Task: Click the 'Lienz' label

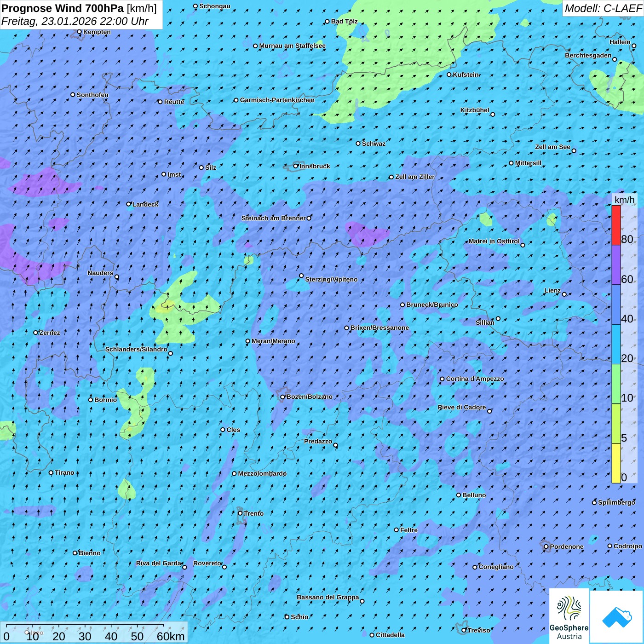Action: tap(552, 290)
